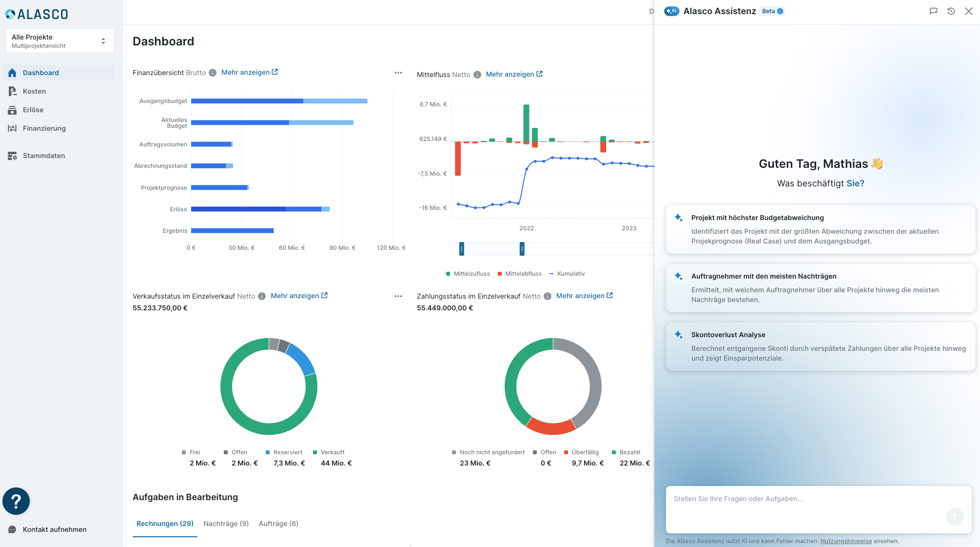Click the Beta info icon in Assistenz header
This screenshot has height=547, width=980.
(780, 11)
